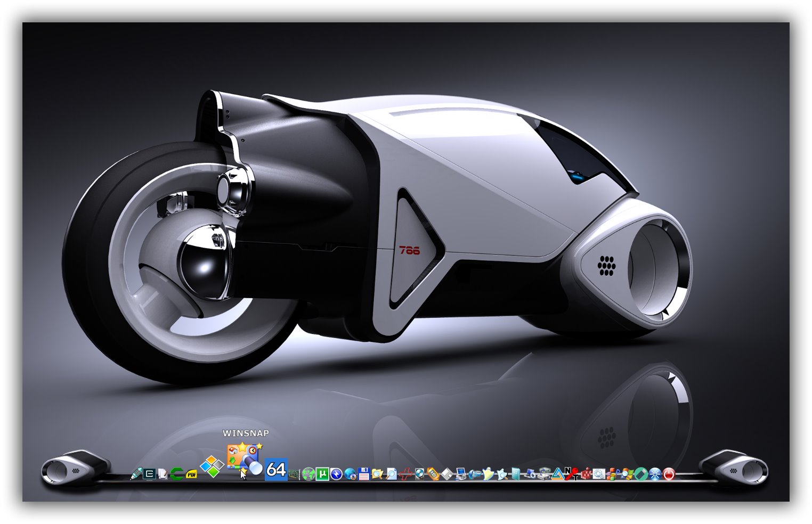Open the documents with pencil icon
812x524 pixels.
coord(163,474)
